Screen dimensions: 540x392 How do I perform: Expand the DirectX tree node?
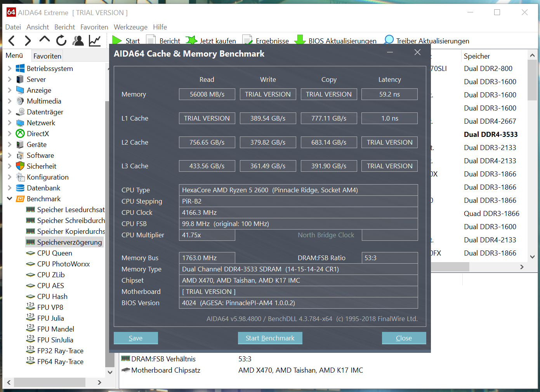point(10,134)
